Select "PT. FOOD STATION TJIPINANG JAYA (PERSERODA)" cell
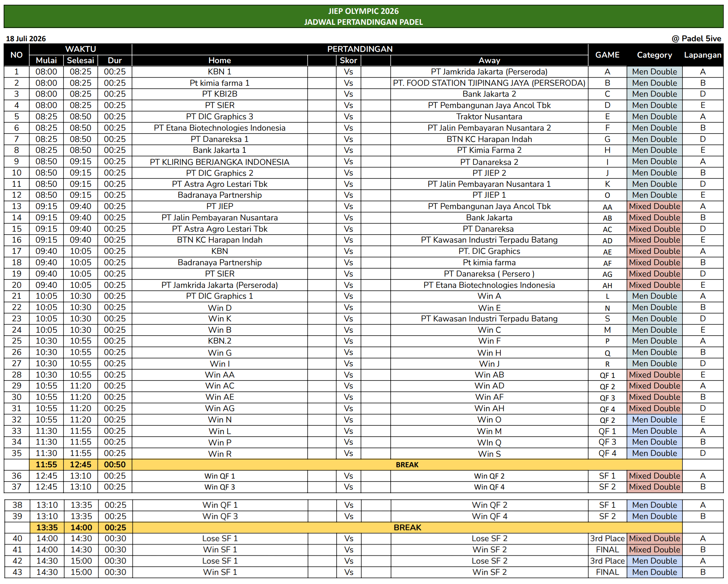Viewport: 728px width, 584px height. 489,83
